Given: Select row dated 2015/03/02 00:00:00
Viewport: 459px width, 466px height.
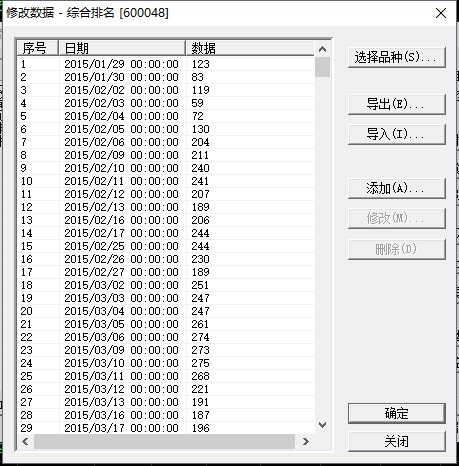Looking at the screenshot, I should (x=166, y=285).
